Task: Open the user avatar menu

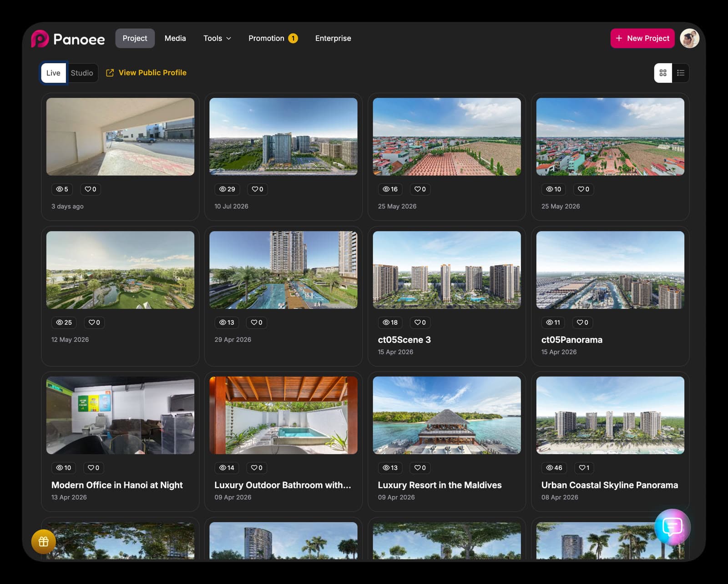Action: (x=689, y=38)
